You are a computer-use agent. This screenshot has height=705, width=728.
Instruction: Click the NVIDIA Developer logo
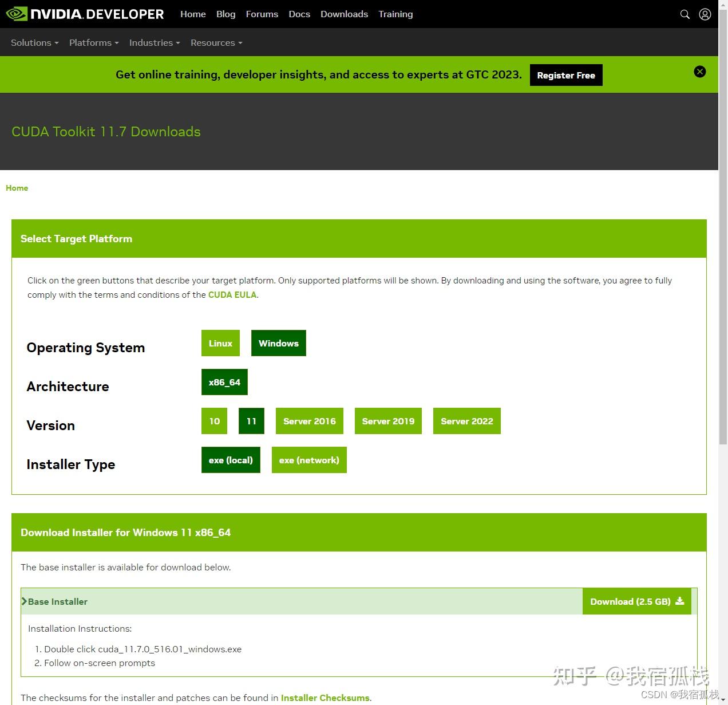[x=85, y=14]
